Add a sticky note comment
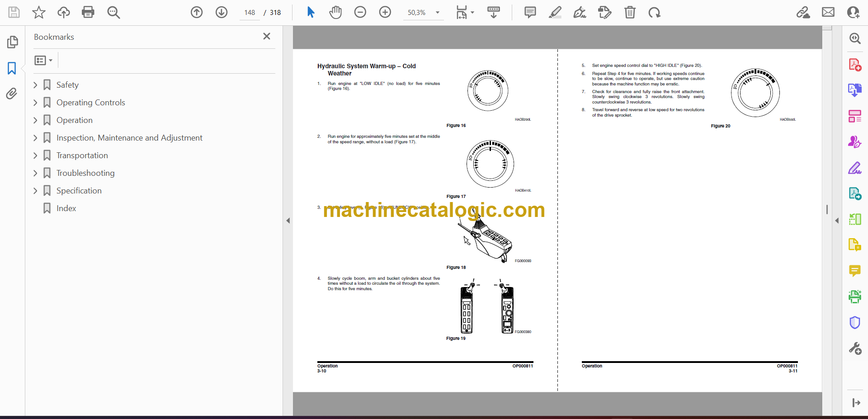This screenshot has width=868, height=419. click(530, 12)
